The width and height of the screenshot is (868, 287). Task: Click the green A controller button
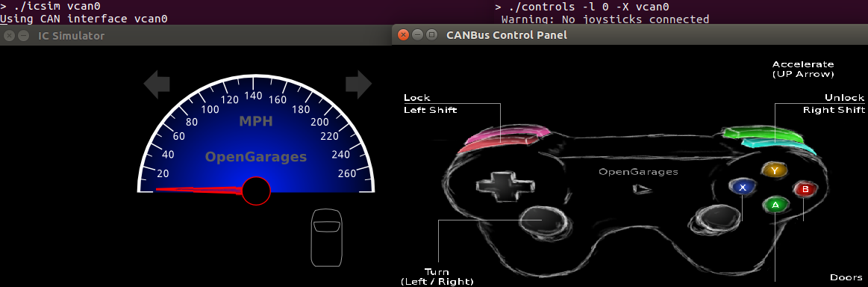click(x=775, y=205)
